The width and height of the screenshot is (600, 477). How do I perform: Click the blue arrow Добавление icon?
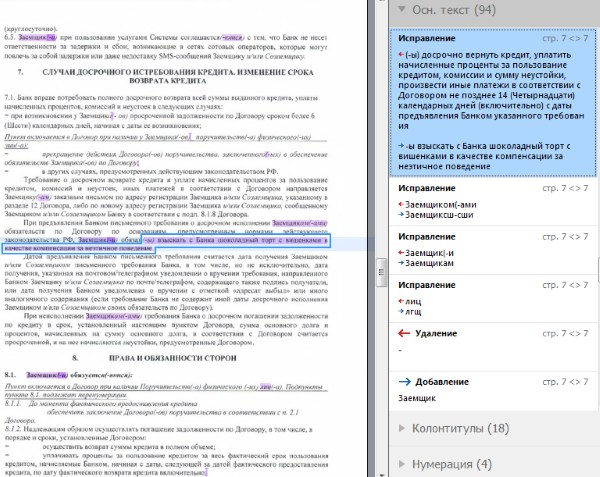click(x=404, y=381)
